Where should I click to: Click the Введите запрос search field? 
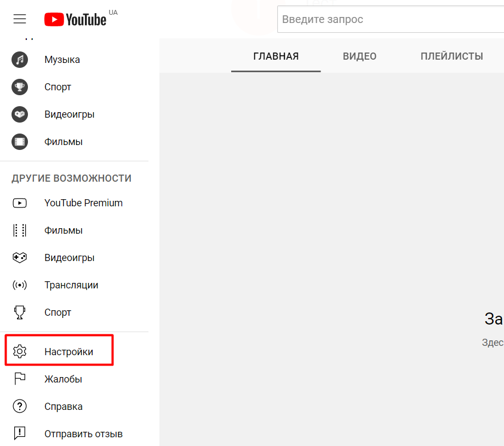391,19
